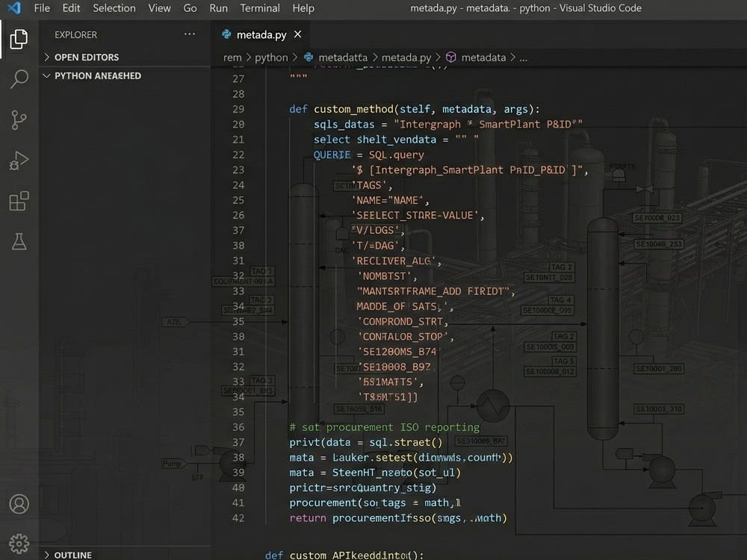Click the 'rem' breadcrumb segment
747x560 pixels.
coord(232,57)
